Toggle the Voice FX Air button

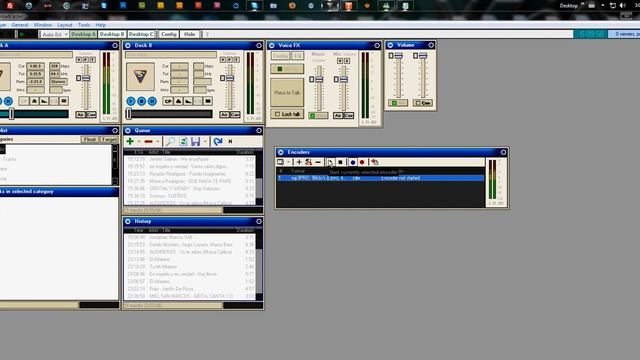pos(338,116)
